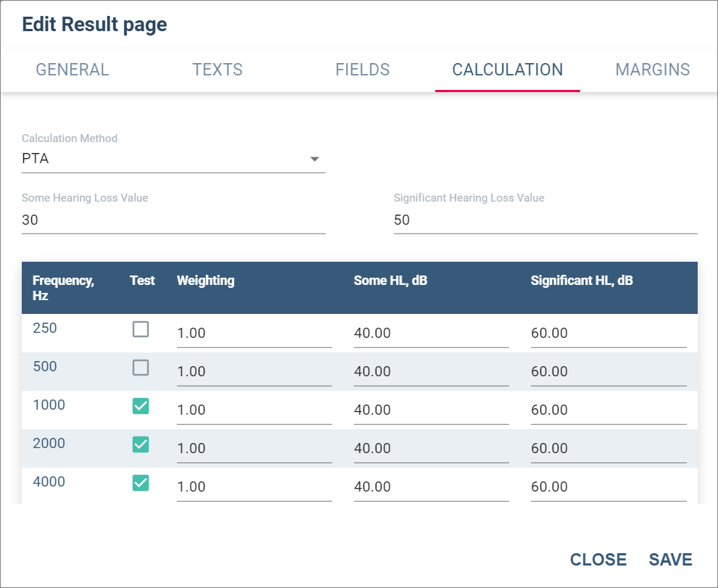
Task: Click the Save button
Action: point(670,560)
